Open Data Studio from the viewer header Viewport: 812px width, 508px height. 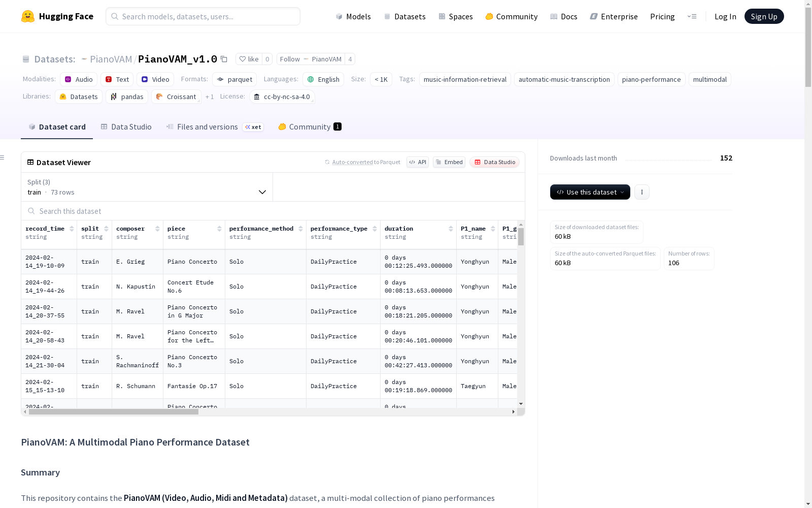pyautogui.click(x=495, y=162)
